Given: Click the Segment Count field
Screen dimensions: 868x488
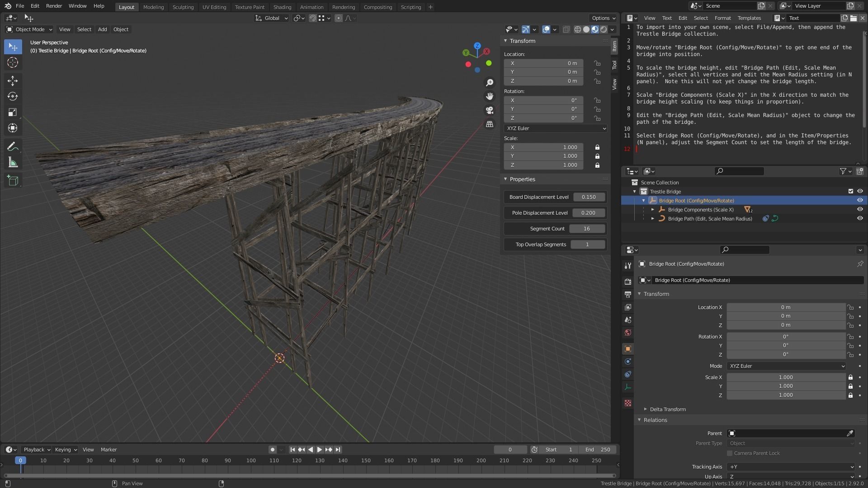Looking at the screenshot, I should click(587, 229).
